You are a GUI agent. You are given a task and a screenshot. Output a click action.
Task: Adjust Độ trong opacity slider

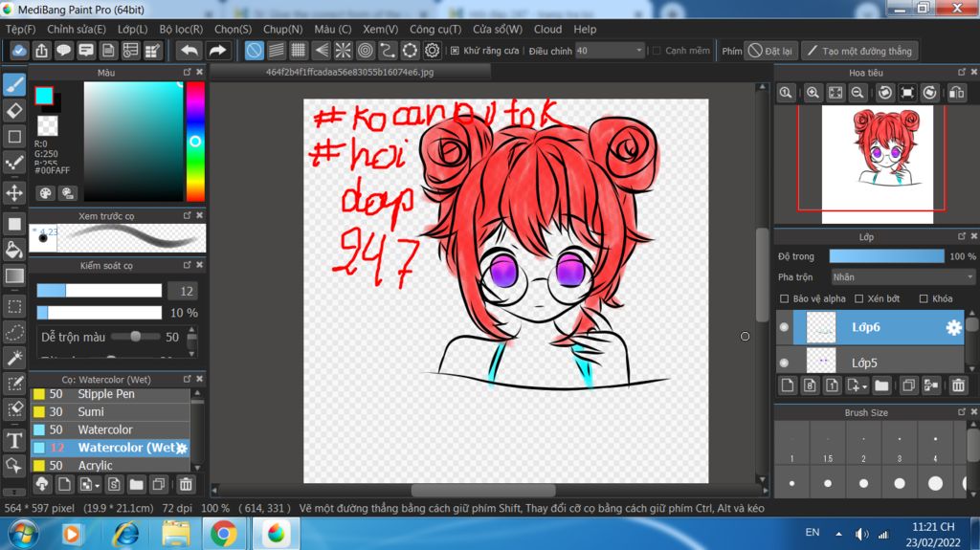pos(886,256)
